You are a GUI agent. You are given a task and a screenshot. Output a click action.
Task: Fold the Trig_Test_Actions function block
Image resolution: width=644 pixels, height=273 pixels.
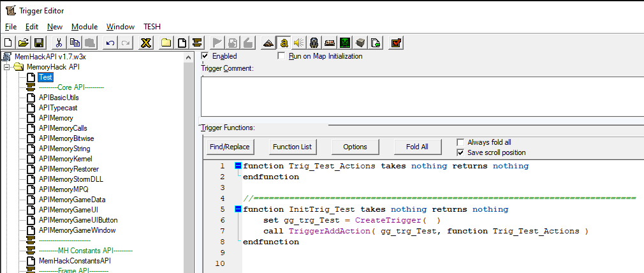238,166
